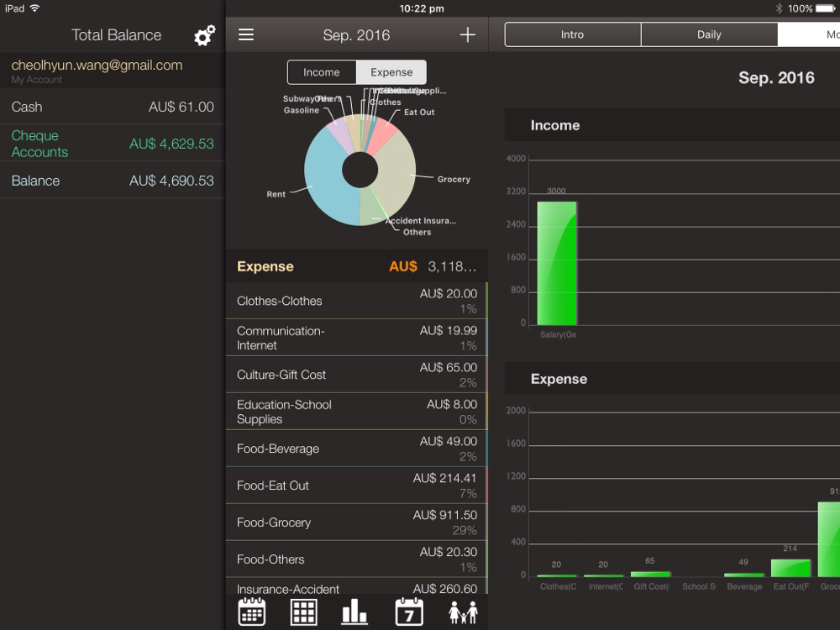Expand the Food-Grocery expense row

point(357,522)
